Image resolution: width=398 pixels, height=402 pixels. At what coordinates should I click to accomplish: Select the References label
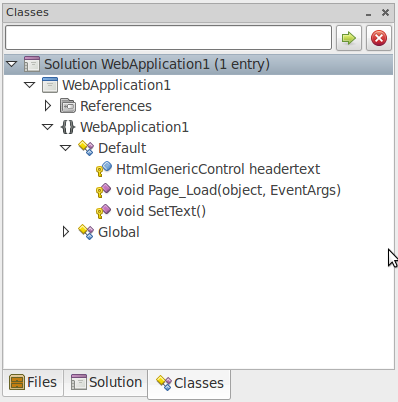click(x=116, y=106)
